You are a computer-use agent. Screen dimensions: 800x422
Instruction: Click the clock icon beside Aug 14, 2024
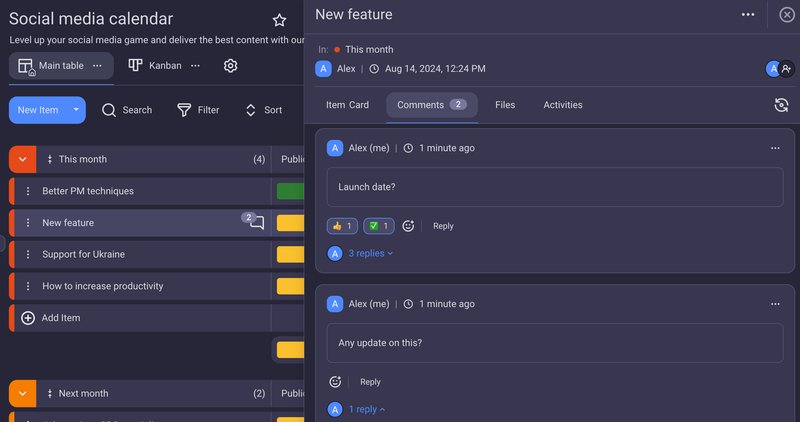(374, 69)
